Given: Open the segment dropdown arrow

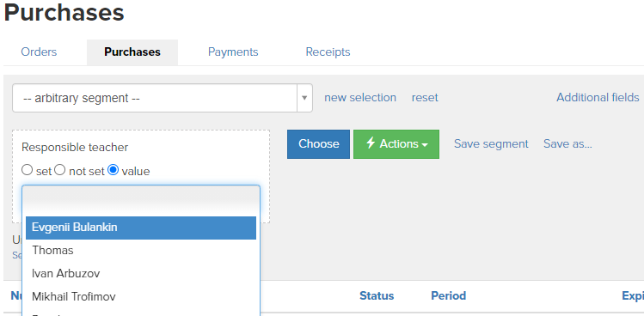Looking at the screenshot, I should (x=304, y=98).
